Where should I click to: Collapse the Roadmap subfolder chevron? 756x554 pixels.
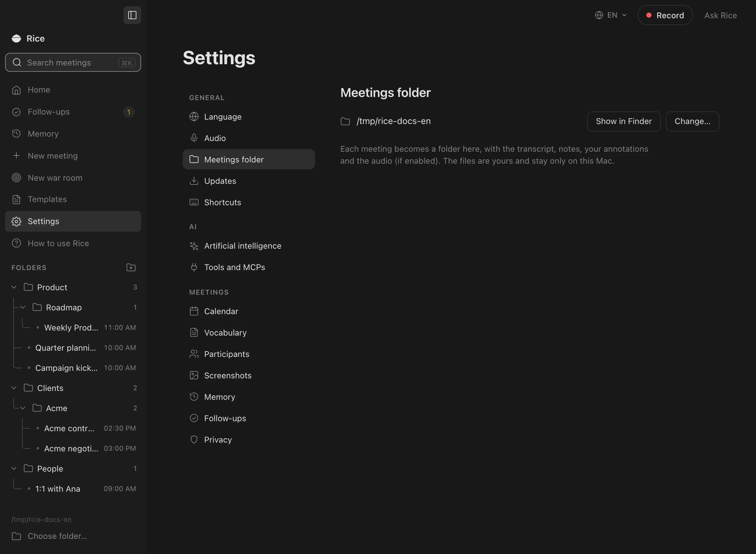click(23, 307)
